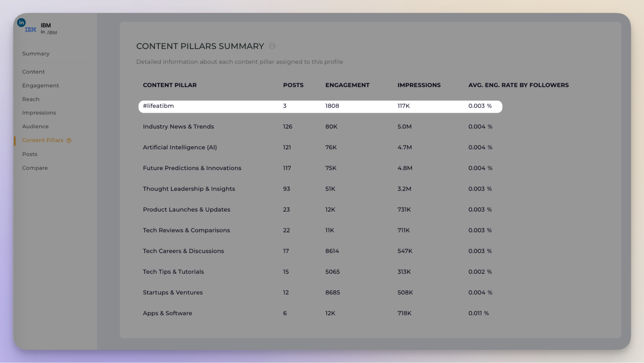The image size is (644, 363).
Task: Open Impressions from the sidebar
Action: 39,113
